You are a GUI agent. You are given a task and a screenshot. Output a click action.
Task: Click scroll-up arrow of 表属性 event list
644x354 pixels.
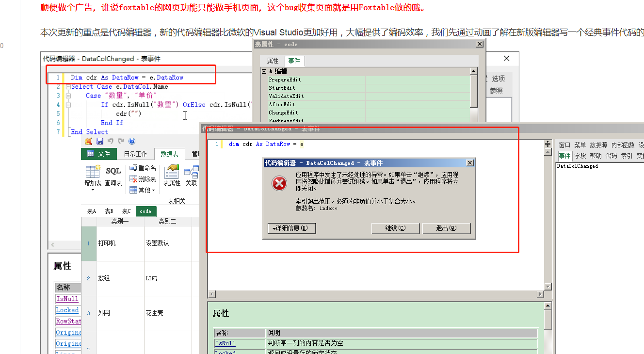click(x=474, y=71)
